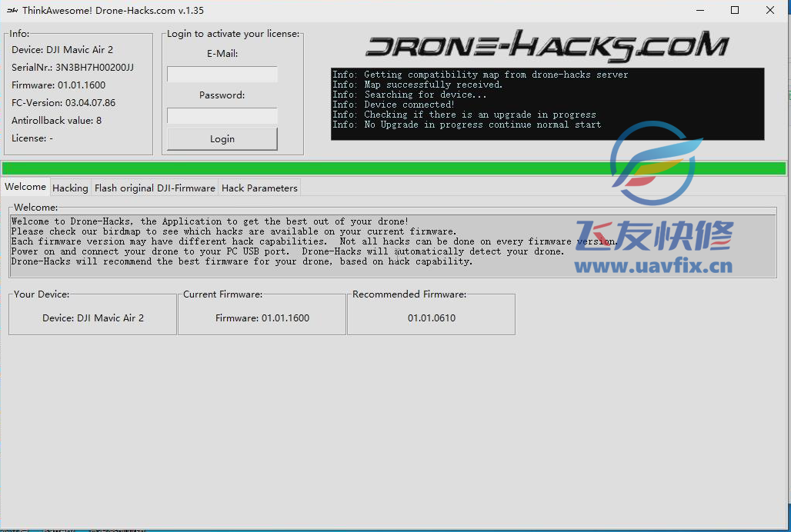Viewport: 791px width, 532px height.
Task: Click the 'Map successfully received.' log line
Action: 418,85
